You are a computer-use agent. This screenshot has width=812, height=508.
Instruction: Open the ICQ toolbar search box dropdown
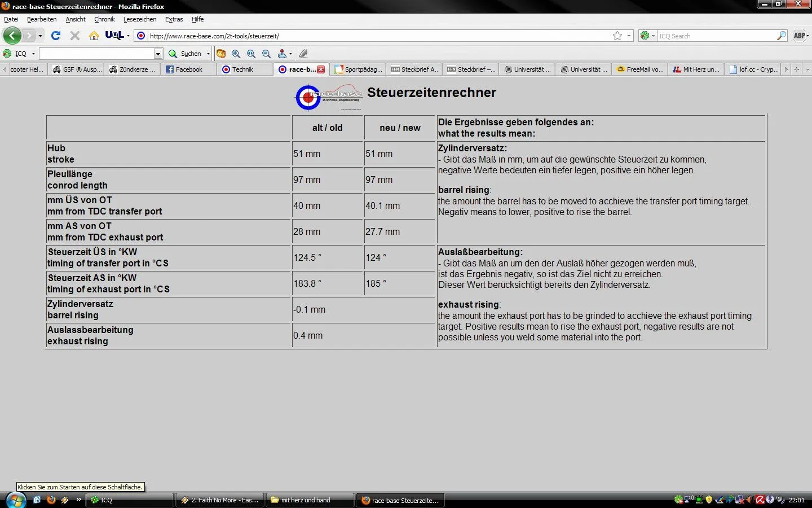(x=158, y=54)
